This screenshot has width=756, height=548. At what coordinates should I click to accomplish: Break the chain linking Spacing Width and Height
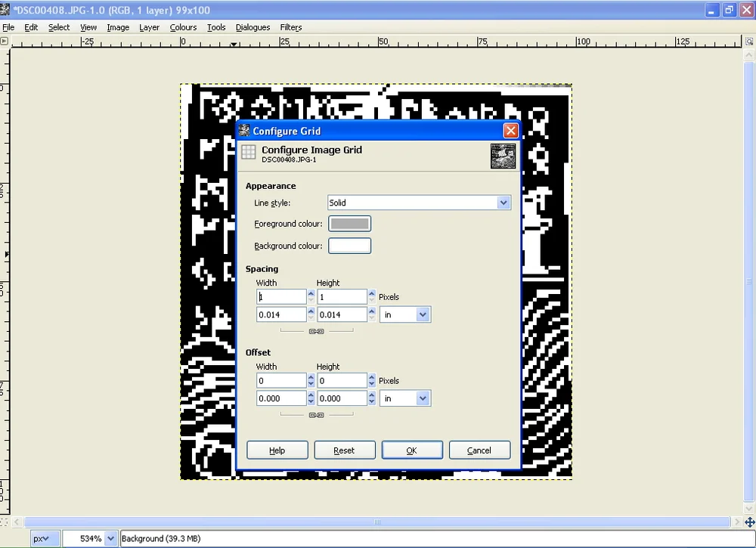point(315,330)
